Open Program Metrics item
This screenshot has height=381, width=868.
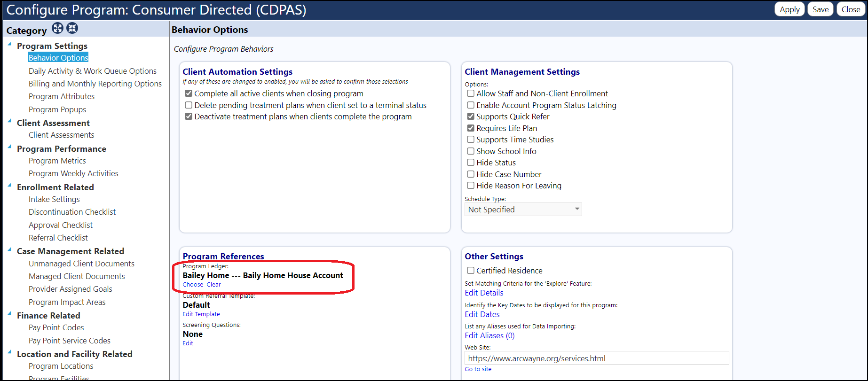click(x=57, y=161)
